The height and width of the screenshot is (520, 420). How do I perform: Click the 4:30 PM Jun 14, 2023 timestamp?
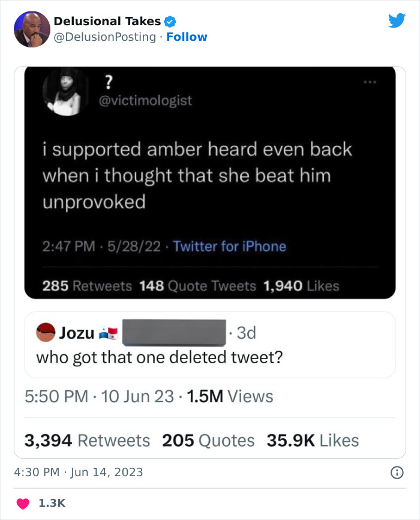pos(79,472)
